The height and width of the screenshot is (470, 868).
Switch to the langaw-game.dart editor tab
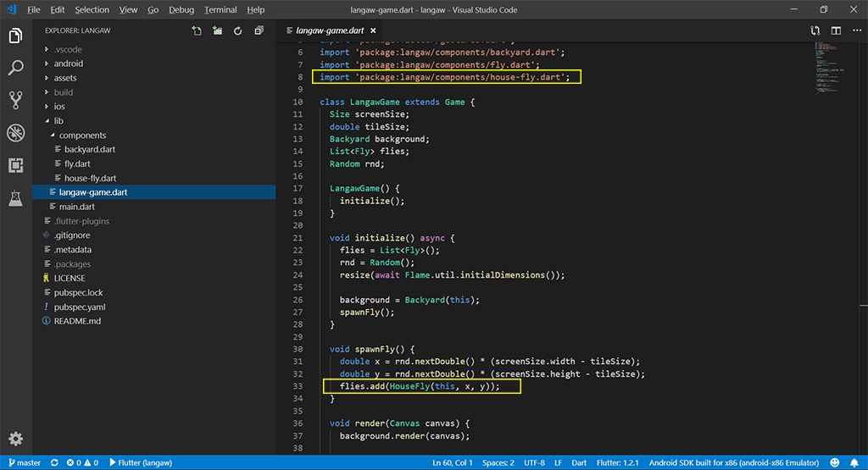click(x=330, y=30)
